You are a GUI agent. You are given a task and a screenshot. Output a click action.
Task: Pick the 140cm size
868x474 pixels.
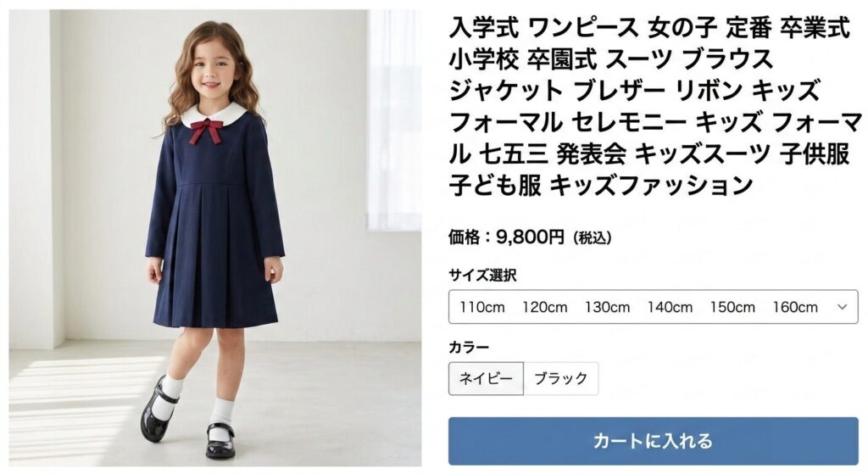[x=670, y=307]
